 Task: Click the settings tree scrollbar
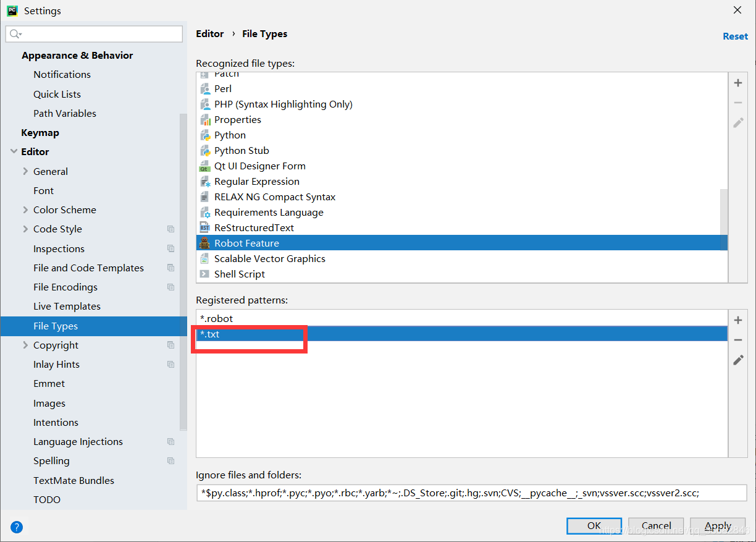pos(183,272)
